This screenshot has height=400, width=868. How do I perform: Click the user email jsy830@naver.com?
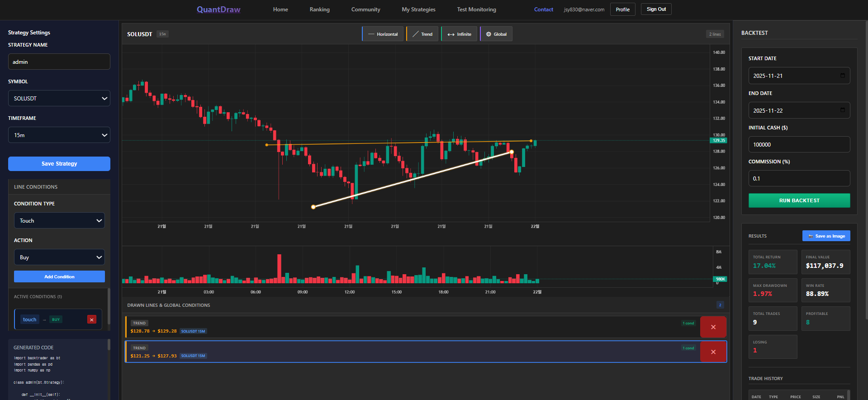[x=584, y=10]
